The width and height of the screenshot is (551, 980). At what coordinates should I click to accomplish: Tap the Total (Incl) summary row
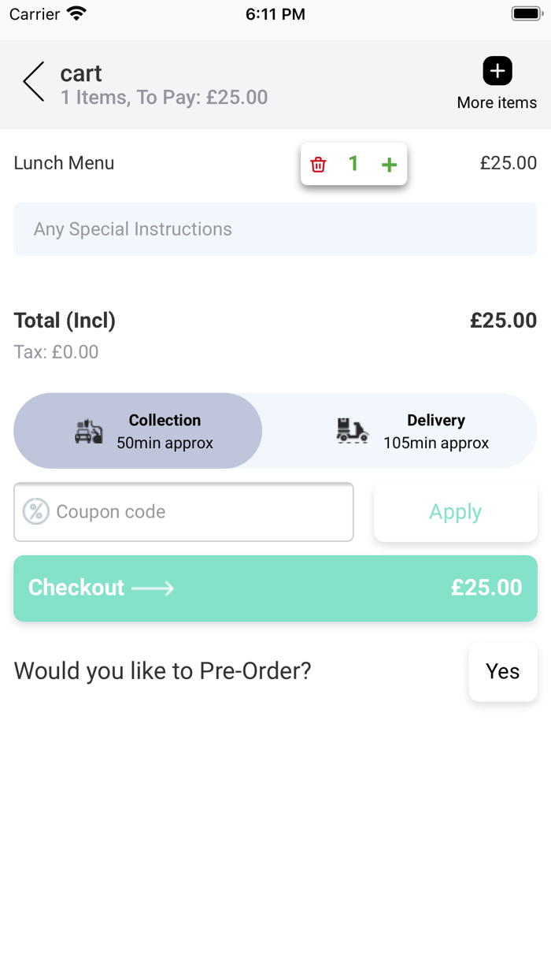tap(65, 321)
